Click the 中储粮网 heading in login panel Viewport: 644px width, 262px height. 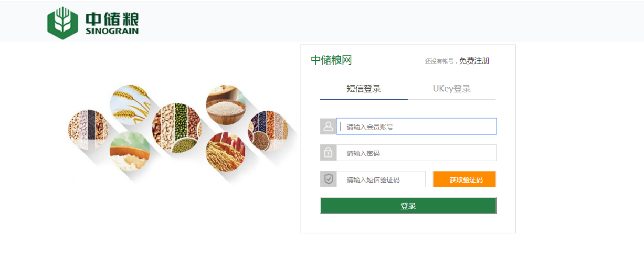pyautogui.click(x=331, y=60)
